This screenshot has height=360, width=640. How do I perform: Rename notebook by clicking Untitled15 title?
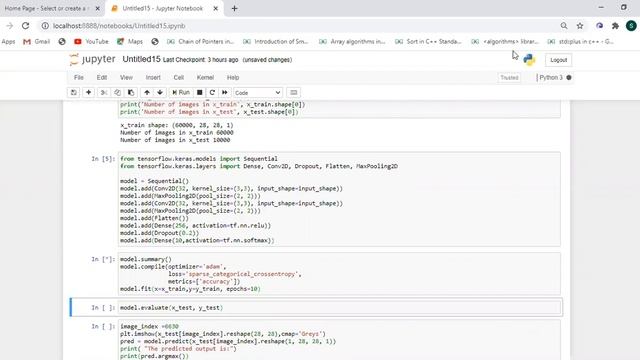pyautogui.click(x=141, y=60)
